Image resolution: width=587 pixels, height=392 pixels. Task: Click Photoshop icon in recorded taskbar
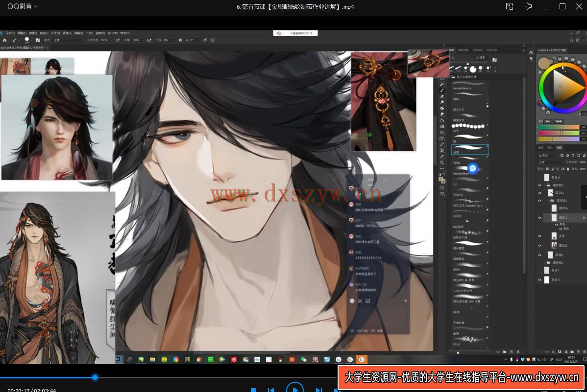point(118,360)
